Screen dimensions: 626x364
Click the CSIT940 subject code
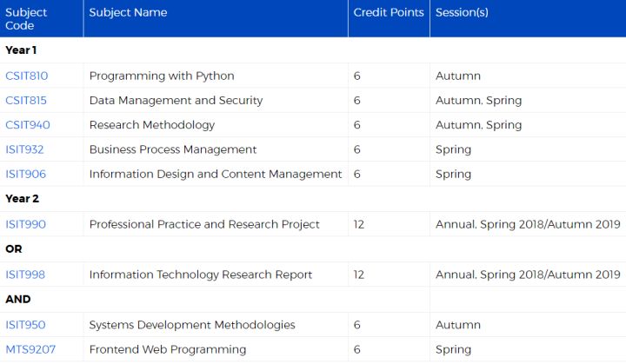(28, 125)
